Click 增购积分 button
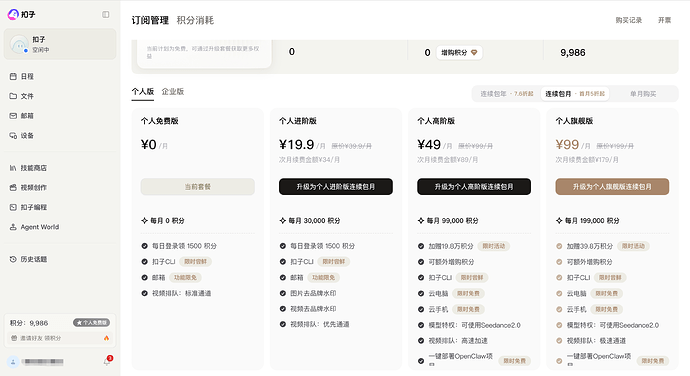Screen dimensions: 690x376 (x=459, y=53)
